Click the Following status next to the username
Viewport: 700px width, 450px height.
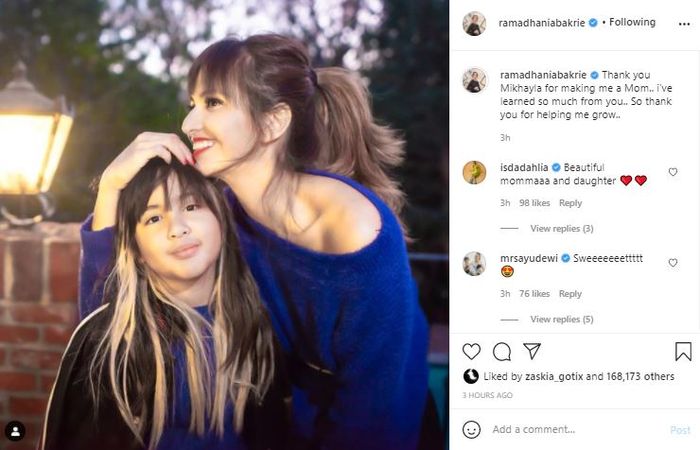coord(632,22)
